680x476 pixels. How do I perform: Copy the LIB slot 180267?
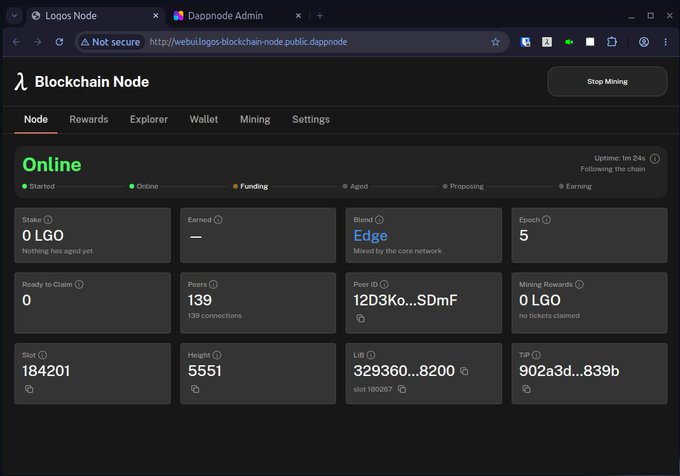[x=402, y=389]
